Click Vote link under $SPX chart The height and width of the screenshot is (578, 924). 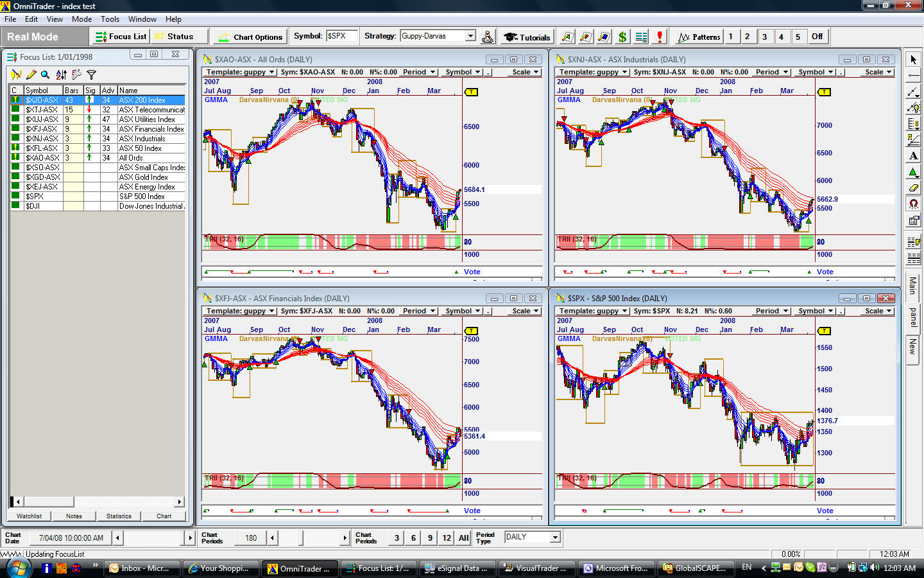[825, 511]
